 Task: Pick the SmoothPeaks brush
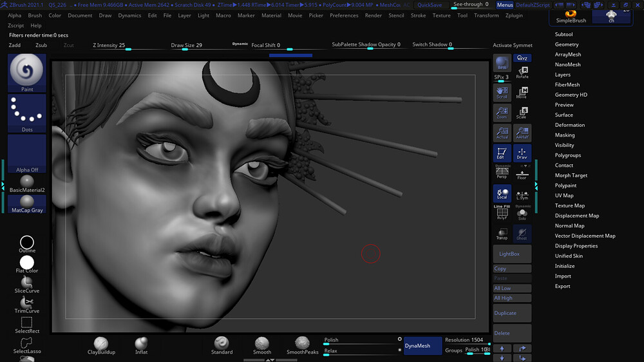click(x=303, y=344)
